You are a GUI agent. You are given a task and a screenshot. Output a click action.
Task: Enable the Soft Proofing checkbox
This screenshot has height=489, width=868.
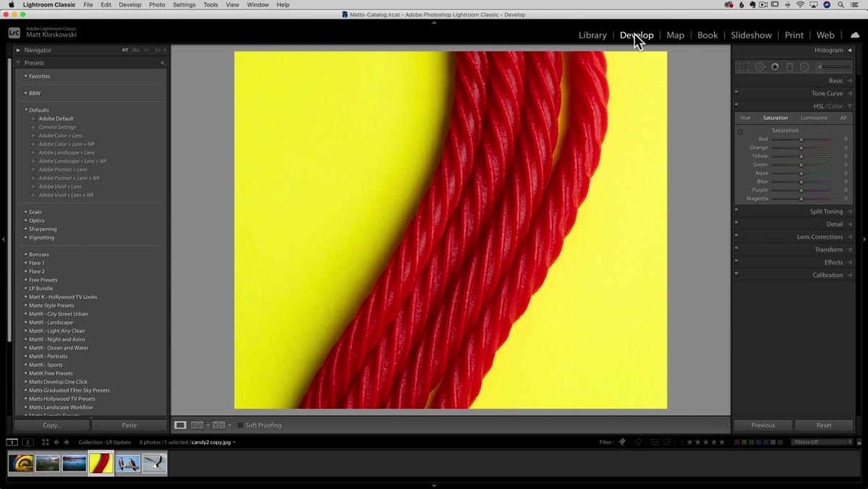tap(240, 425)
